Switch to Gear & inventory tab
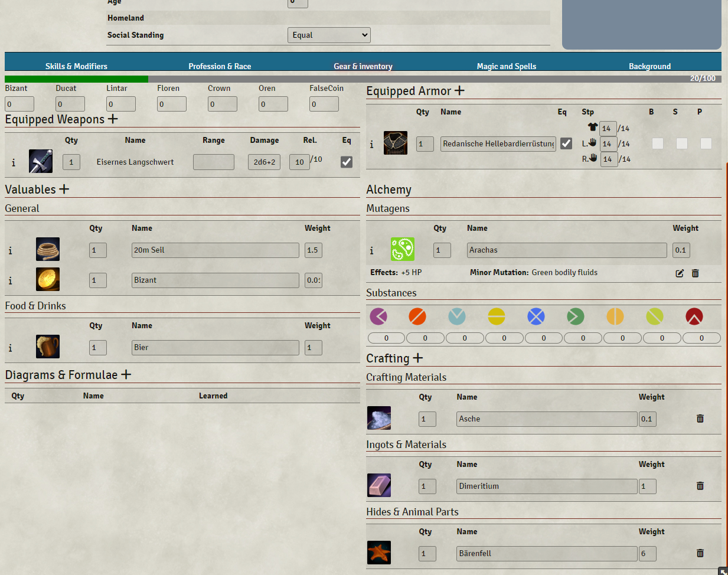728x575 pixels. (x=363, y=66)
